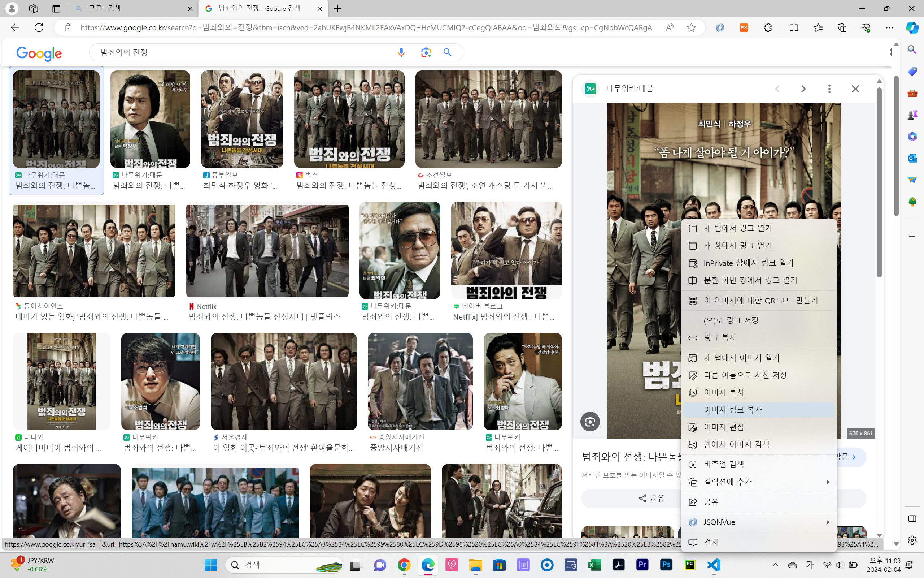Toggle Split screen in Edge toolbar
Viewport: 924px width, 578px height.
pyautogui.click(x=794, y=27)
